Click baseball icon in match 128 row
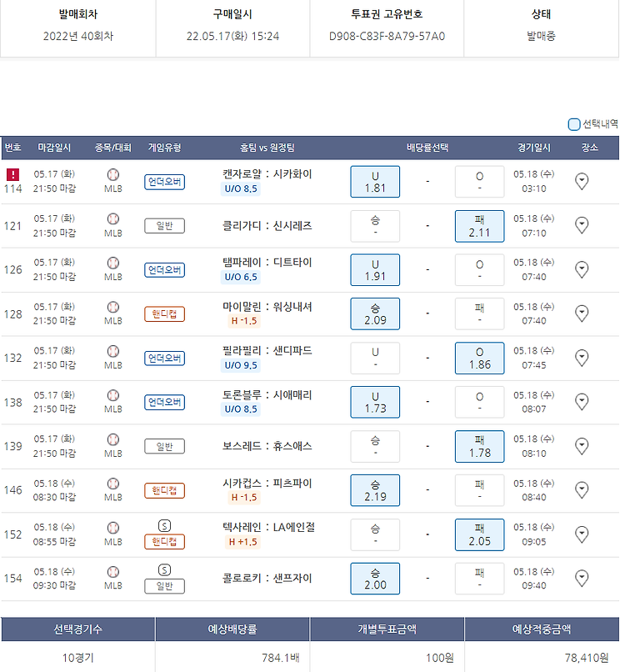Viewport: 625px width, 672px height. [113, 308]
